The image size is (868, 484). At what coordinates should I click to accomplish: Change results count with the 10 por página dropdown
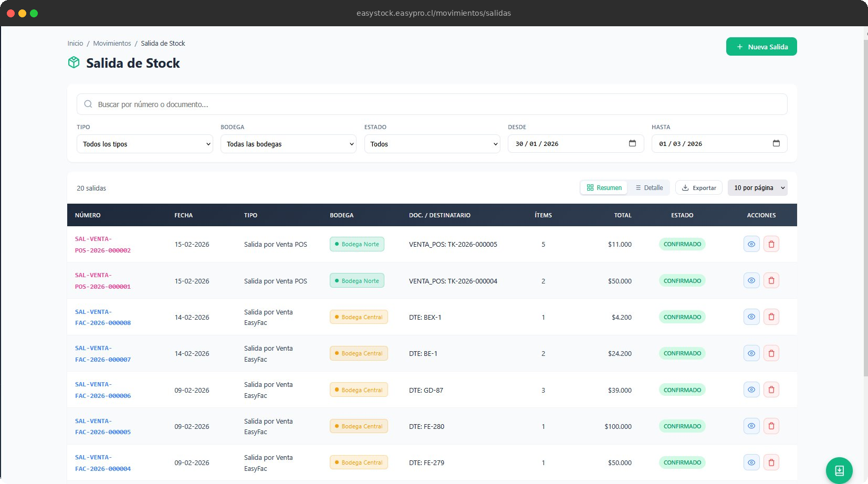click(x=757, y=187)
